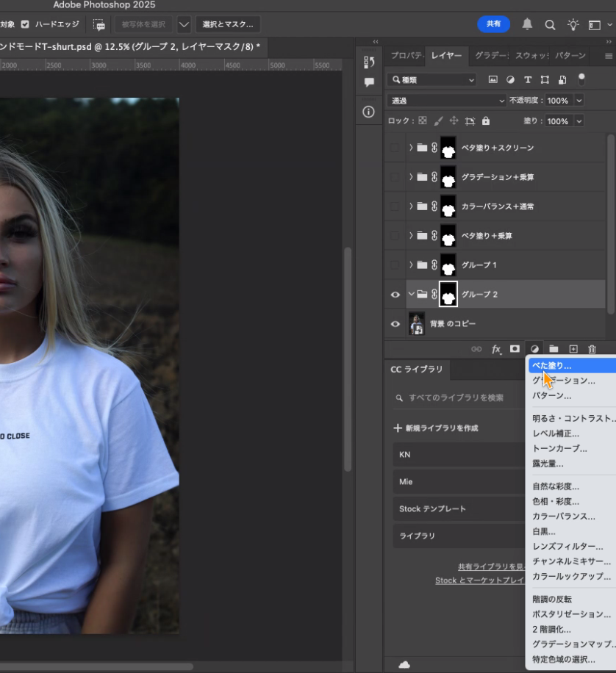
Task: Toggle the ハードエッジ checkbox
Action: pyautogui.click(x=25, y=24)
